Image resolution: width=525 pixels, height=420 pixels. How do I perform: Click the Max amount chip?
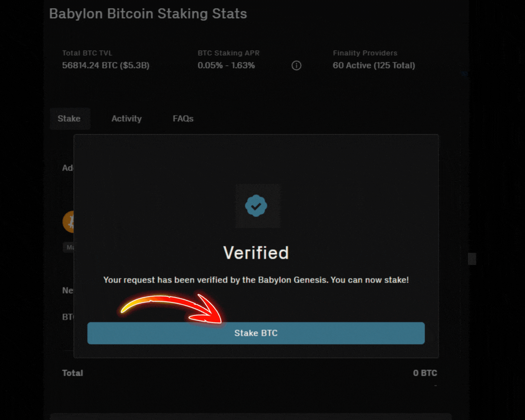click(x=71, y=247)
